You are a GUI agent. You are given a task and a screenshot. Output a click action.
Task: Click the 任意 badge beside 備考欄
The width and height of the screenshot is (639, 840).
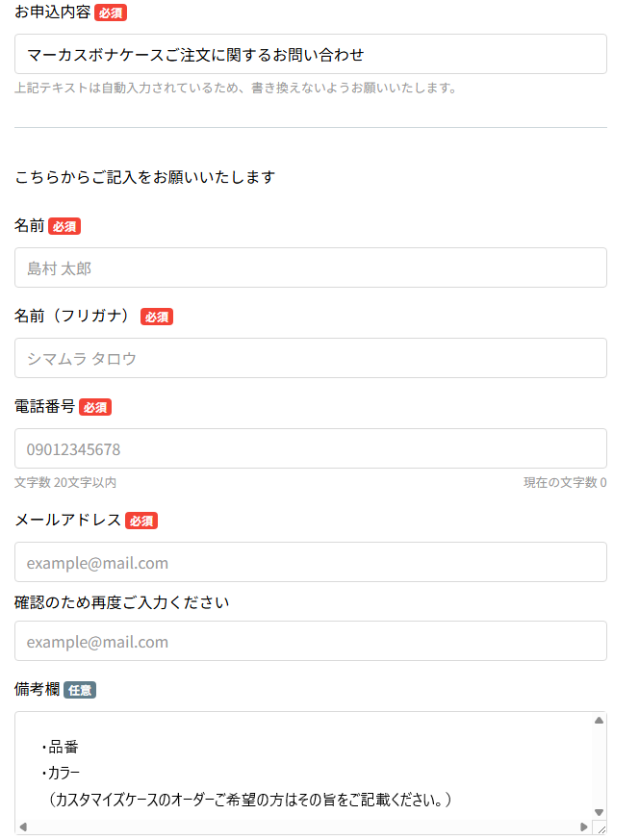tap(80, 690)
